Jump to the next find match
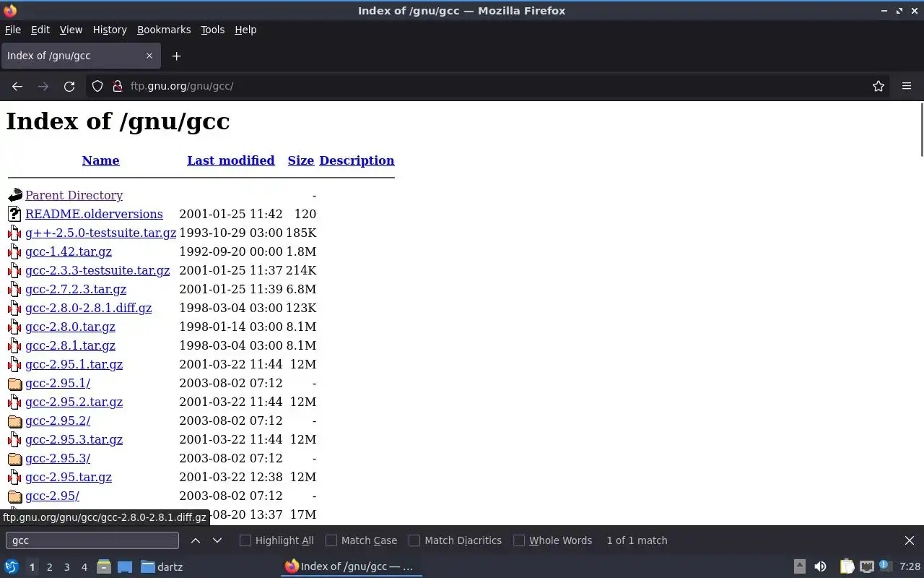924x578 pixels. 217,540
